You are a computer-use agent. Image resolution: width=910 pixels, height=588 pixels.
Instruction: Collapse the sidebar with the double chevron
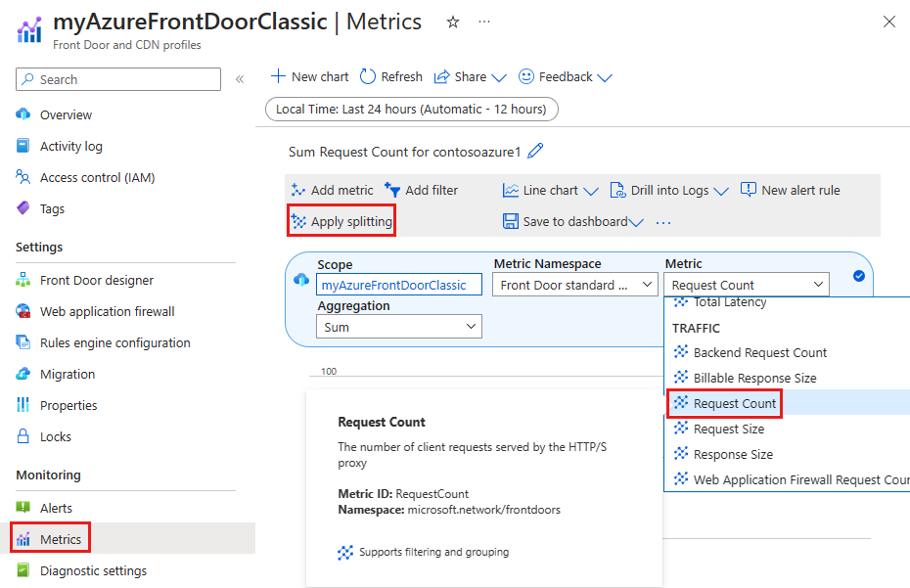[x=240, y=79]
